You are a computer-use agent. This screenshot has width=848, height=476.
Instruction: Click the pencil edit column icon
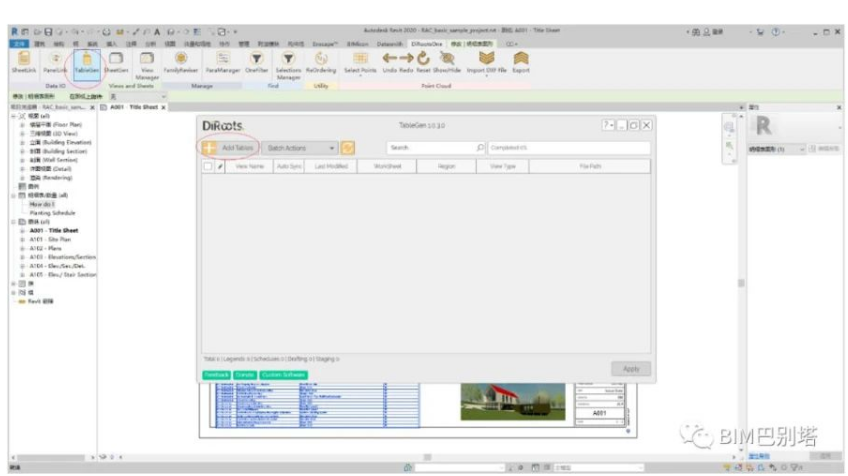coord(220,167)
